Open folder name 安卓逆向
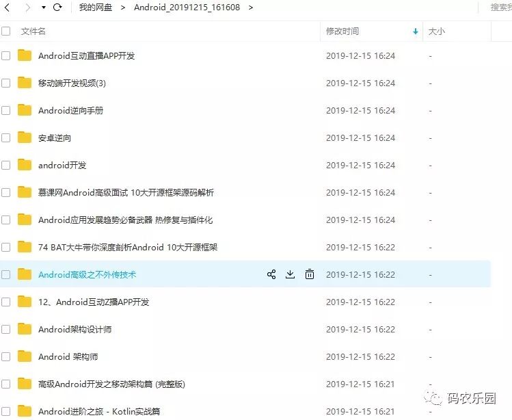The width and height of the screenshot is (512, 420). (55, 138)
